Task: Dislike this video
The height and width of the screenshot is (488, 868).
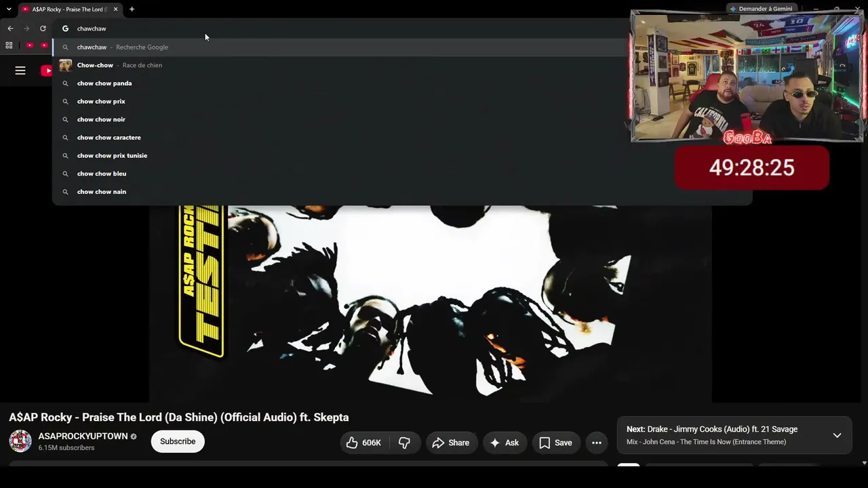Action: click(405, 443)
